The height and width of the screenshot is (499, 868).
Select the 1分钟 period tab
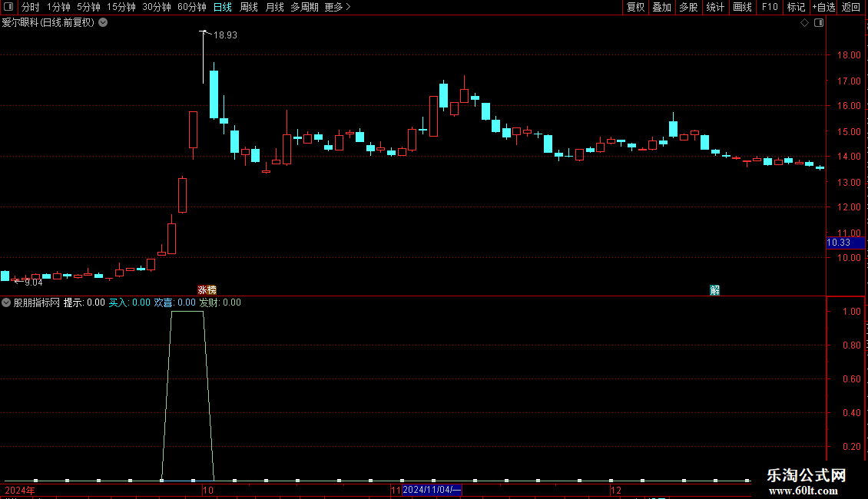click(x=58, y=7)
